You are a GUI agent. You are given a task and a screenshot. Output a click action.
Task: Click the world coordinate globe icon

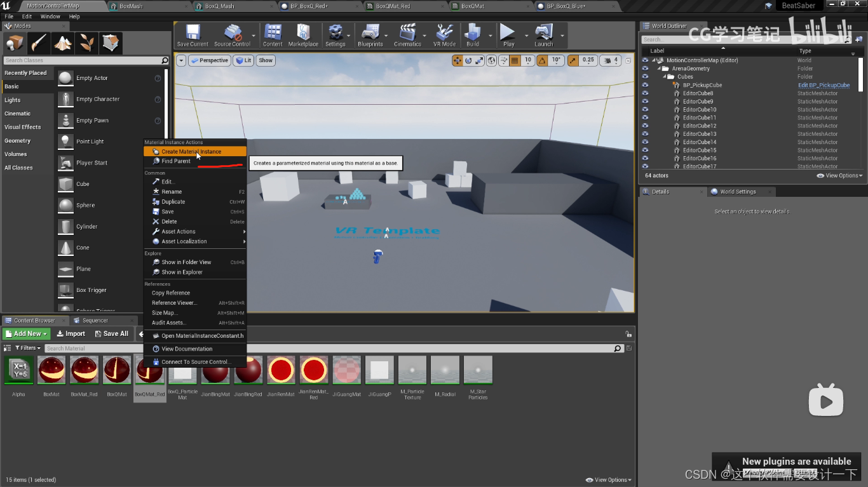[492, 60]
